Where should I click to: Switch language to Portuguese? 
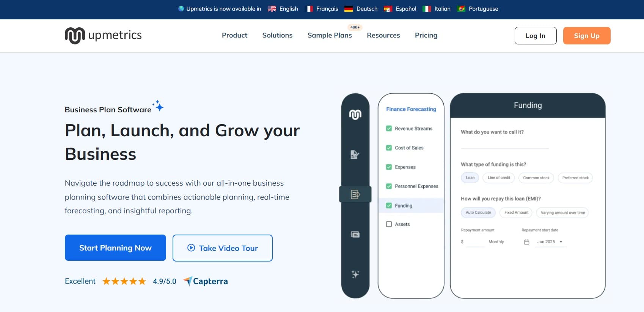click(x=483, y=9)
